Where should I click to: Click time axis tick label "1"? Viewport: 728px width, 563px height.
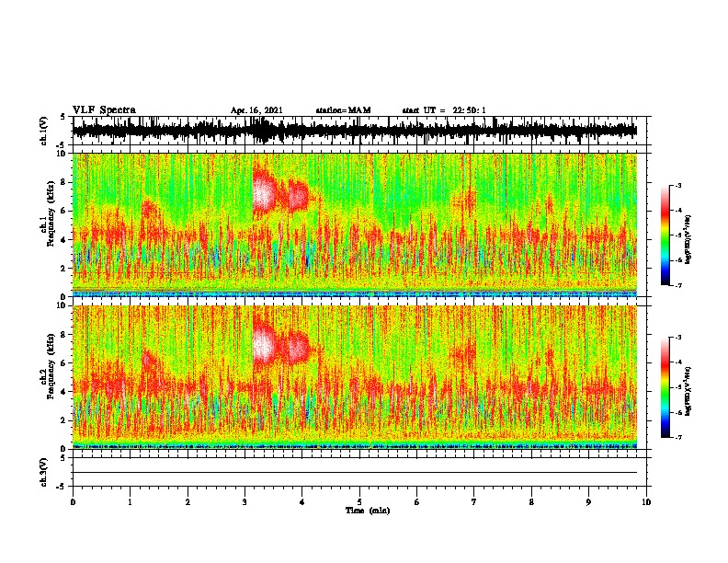click(x=130, y=502)
